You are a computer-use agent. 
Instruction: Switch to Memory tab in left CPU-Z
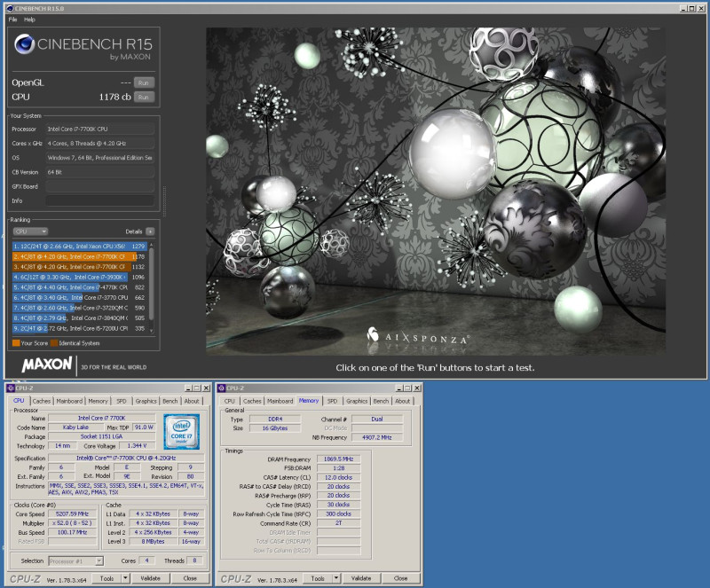[98, 401]
